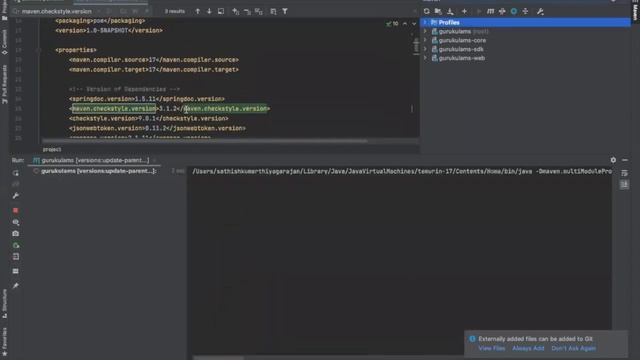640x360 pixels.
Task: Go to previous highlighted problem arrow
Action: pos(405,24)
